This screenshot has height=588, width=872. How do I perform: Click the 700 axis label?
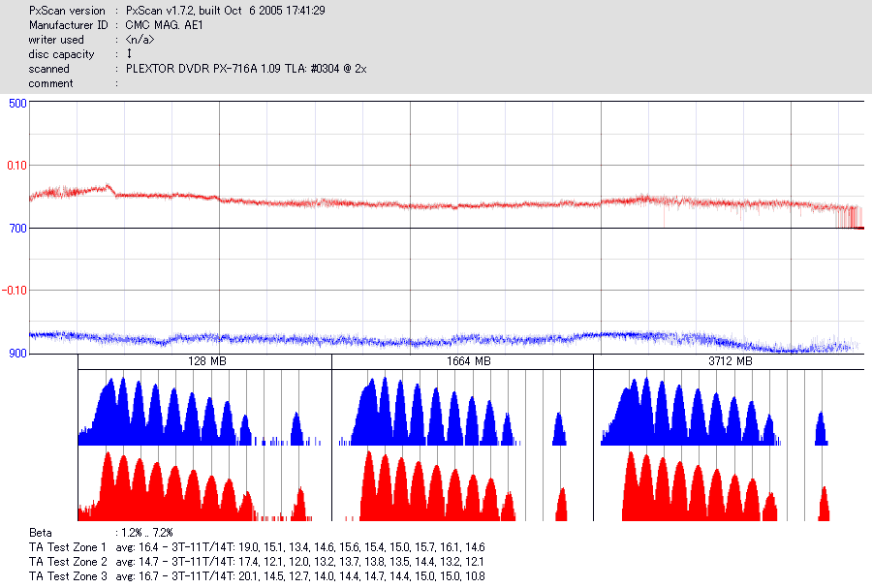tap(17, 229)
